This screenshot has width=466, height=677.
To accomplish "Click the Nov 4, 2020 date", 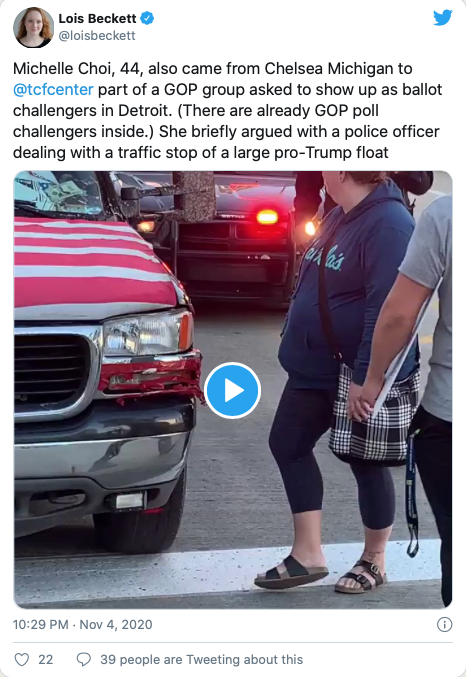I will pyautogui.click(x=116, y=624).
